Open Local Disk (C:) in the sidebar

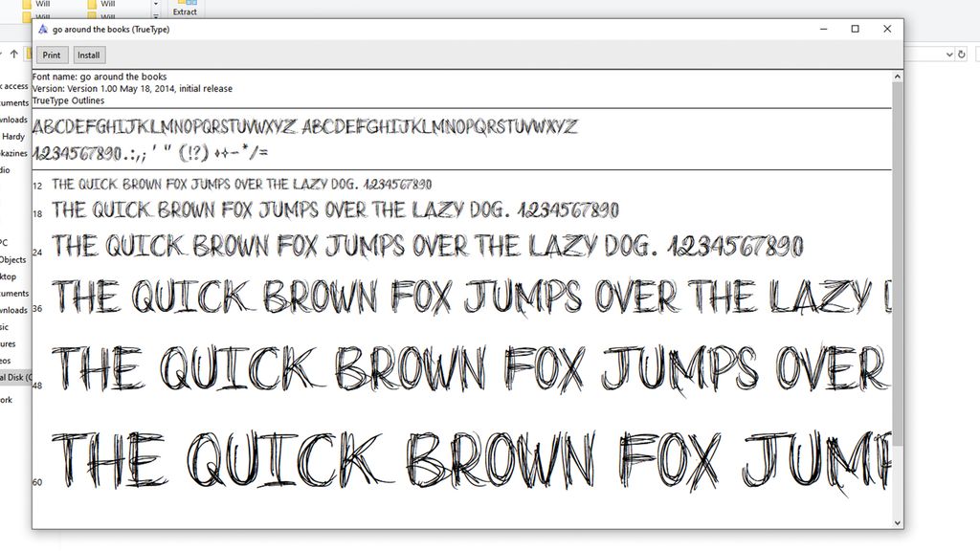click(x=11, y=377)
